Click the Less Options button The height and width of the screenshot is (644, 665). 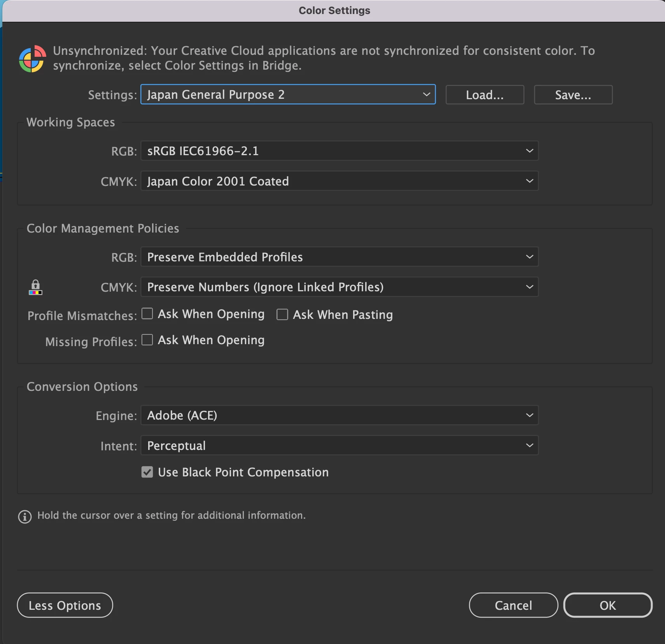[65, 605]
